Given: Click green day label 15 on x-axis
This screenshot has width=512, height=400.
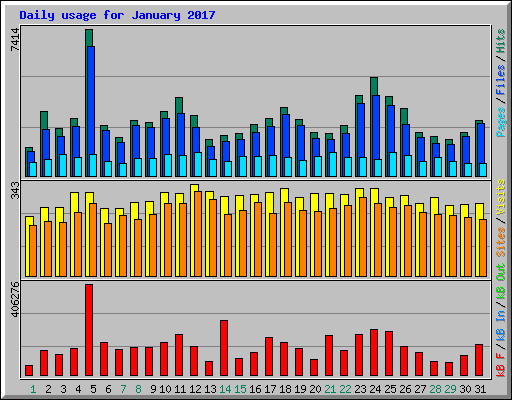Looking at the screenshot, I should tap(240, 389).
